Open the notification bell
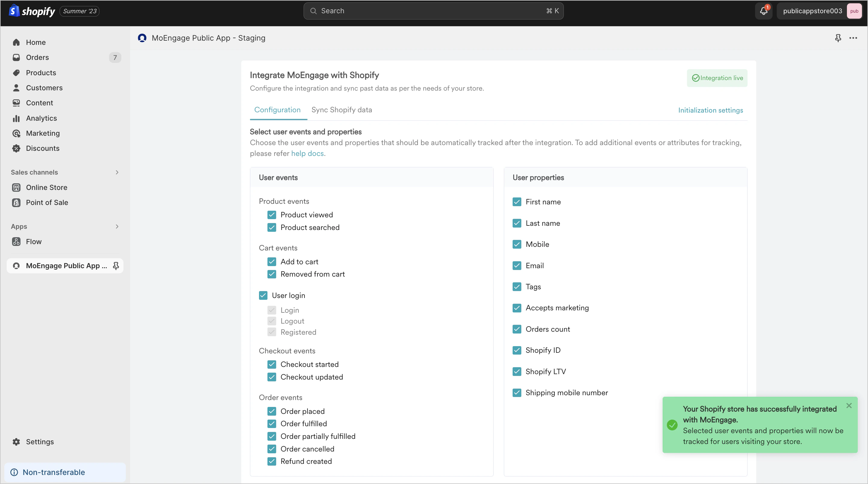This screenshot has width=868, height=484. pos(763,11)
